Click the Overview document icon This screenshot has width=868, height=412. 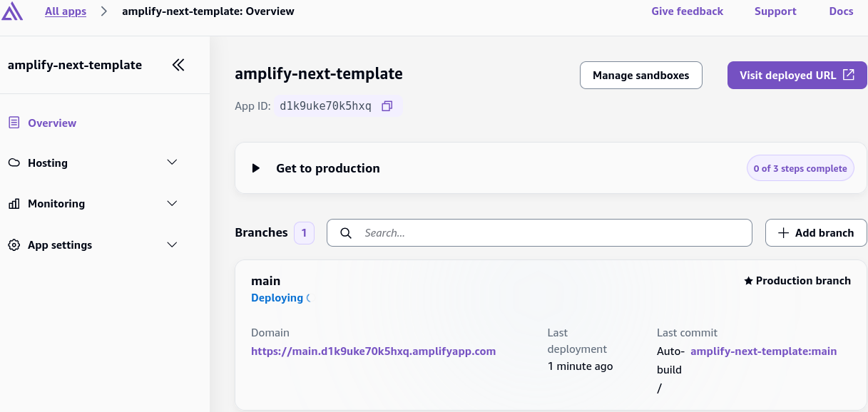pos(14,123)
